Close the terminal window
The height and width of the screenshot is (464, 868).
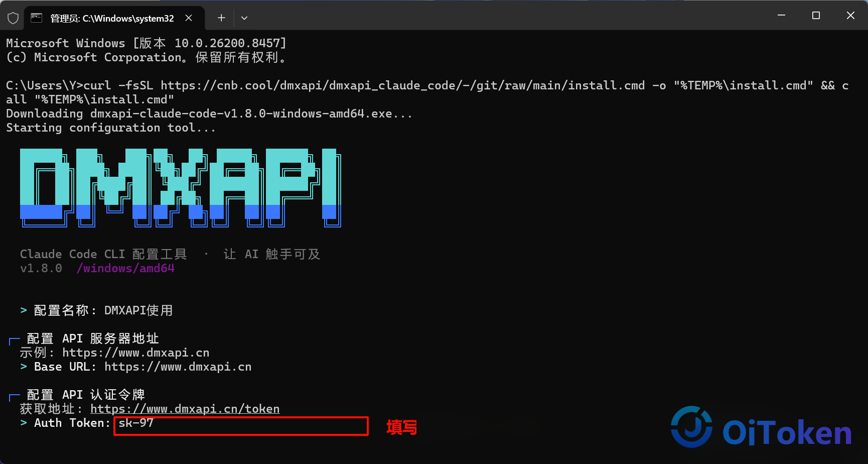pyautogui.click(x=850, y=16)
